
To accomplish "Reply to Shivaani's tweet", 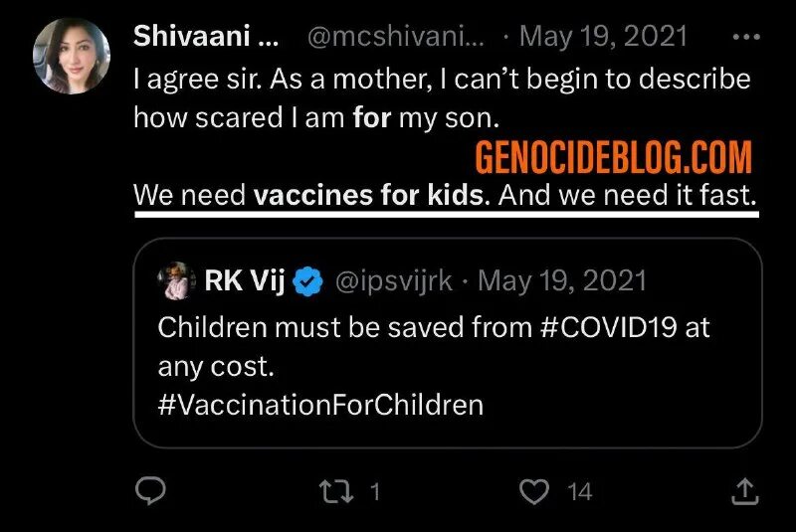I will pyautogui.click(x=149, y=490).
